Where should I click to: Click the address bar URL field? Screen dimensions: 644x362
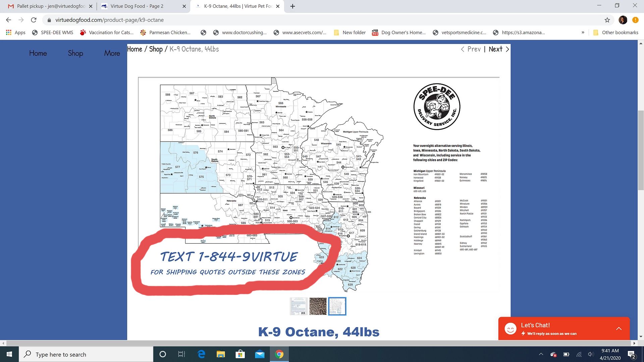tap(322, 20)
